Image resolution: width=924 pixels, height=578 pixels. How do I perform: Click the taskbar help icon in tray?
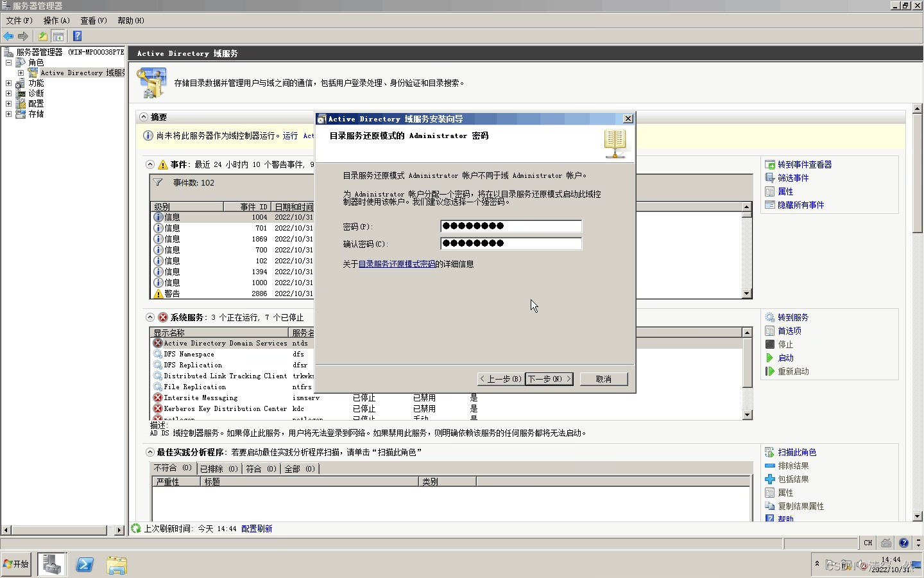903,543
